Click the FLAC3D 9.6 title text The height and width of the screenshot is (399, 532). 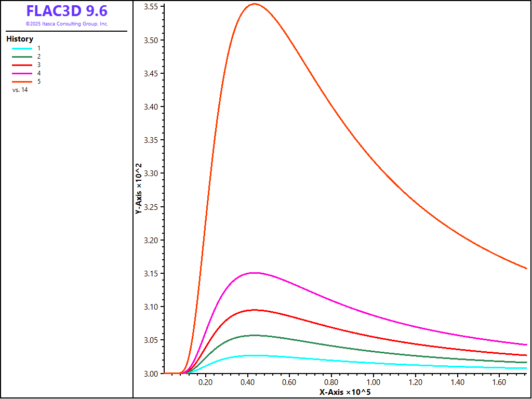click(67, 11)
